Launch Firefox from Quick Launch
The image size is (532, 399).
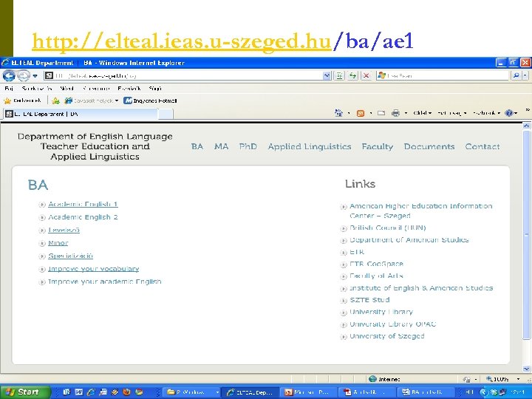pos(127,392)
